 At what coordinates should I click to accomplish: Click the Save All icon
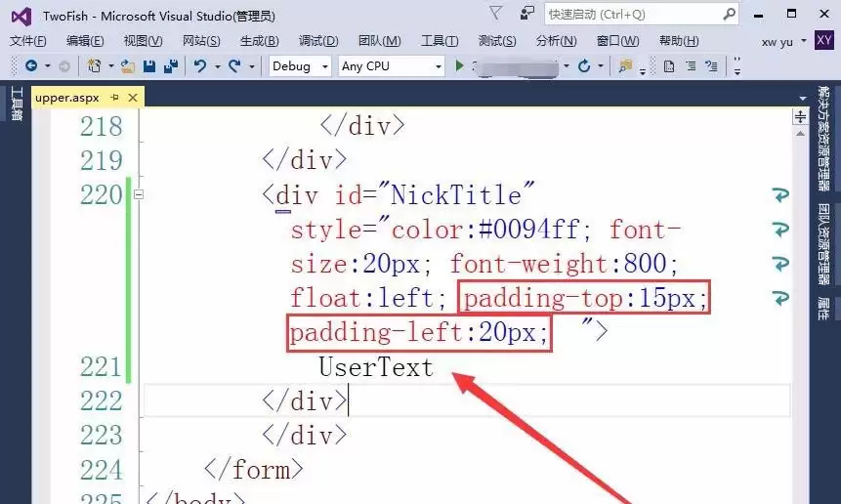171,66
